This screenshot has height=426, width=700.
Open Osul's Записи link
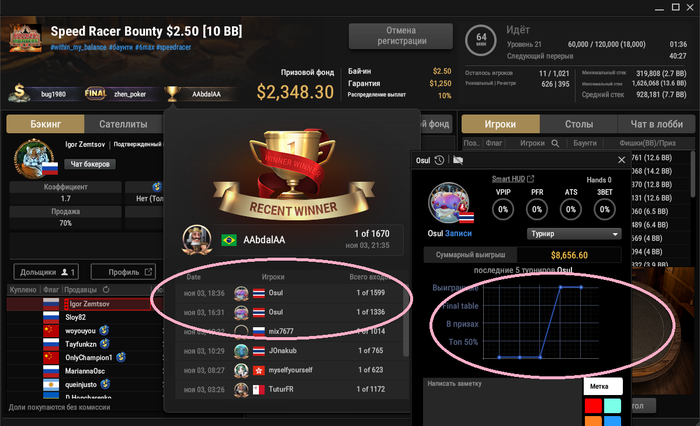tap(458, 233)
